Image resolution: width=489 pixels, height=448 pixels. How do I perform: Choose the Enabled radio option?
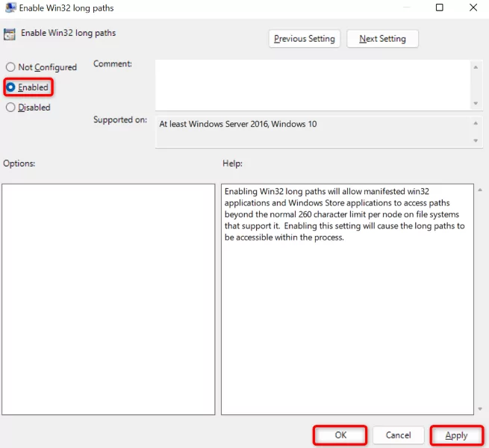pyautogui.click(x=10, y=87)
